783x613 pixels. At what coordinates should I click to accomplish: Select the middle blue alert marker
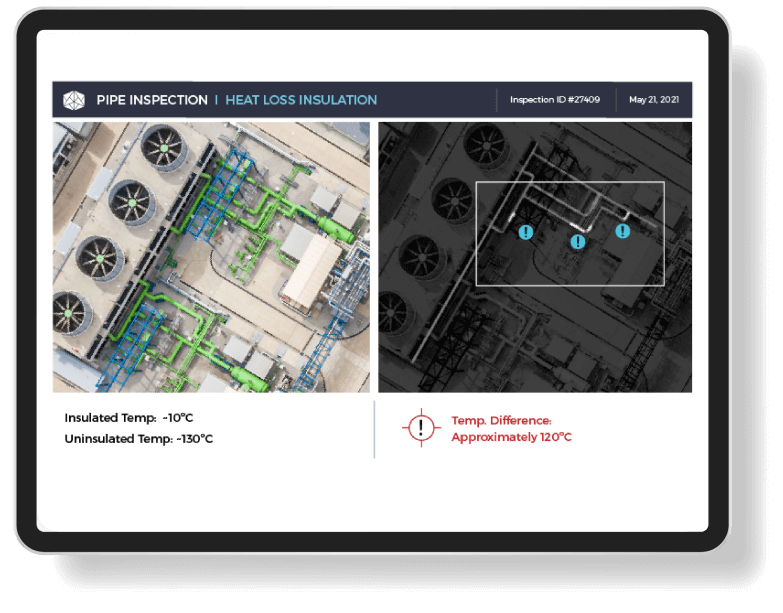[578, 242]
